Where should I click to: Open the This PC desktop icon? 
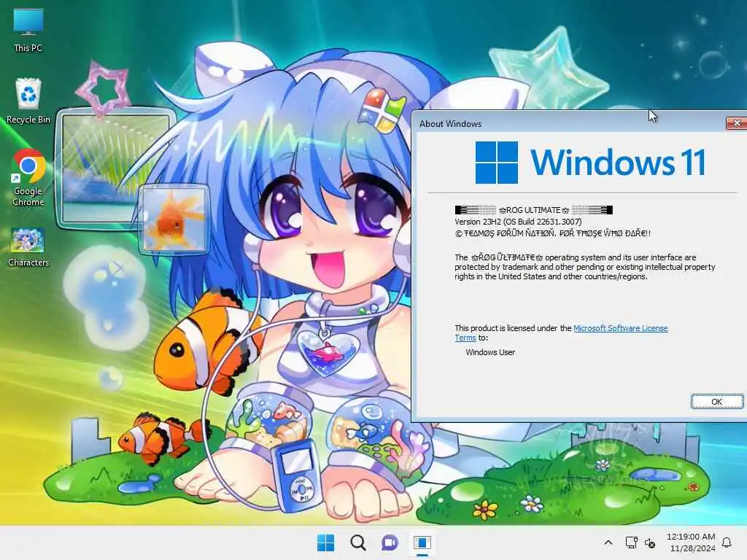pos(28,31)
